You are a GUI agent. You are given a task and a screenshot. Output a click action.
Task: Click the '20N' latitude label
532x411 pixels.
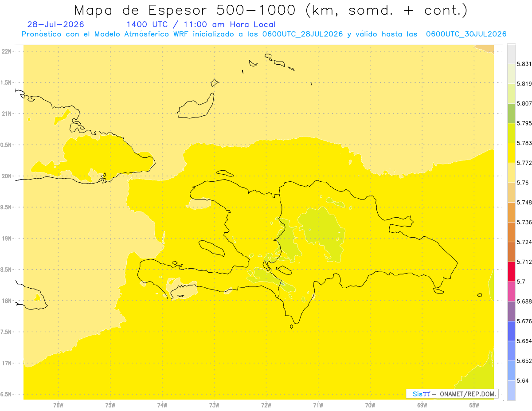click(7, 176)
